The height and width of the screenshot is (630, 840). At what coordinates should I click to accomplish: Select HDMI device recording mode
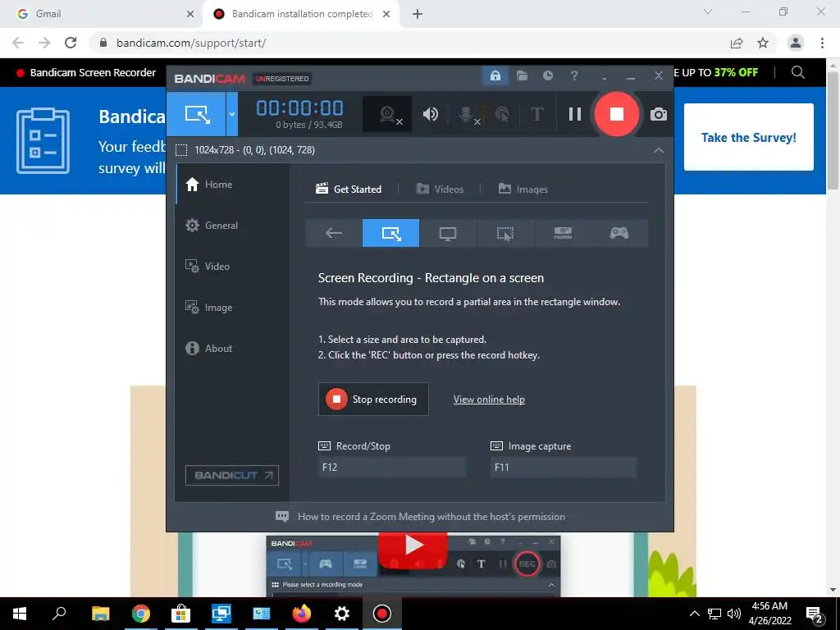click(x=563, y=233)
